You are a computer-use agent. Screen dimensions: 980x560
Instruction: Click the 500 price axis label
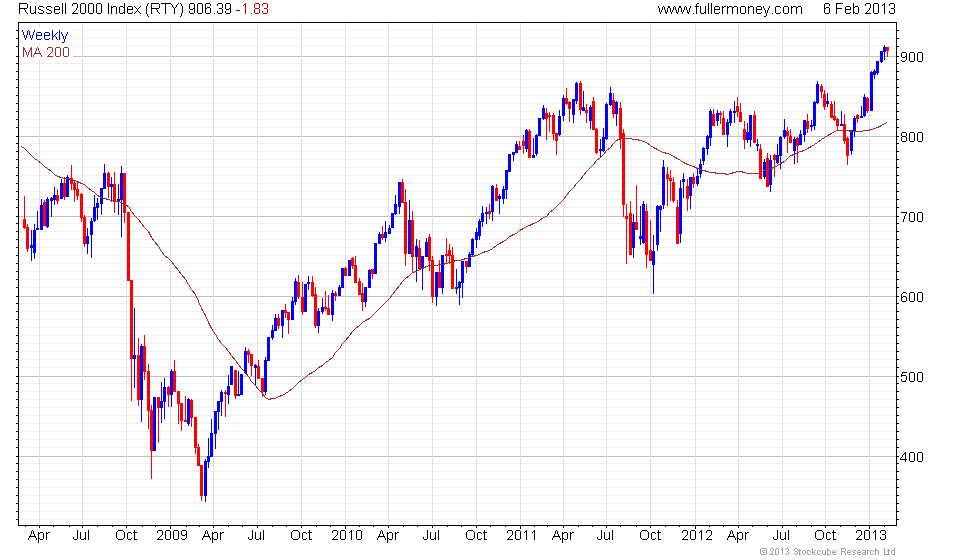pos(911,377)
